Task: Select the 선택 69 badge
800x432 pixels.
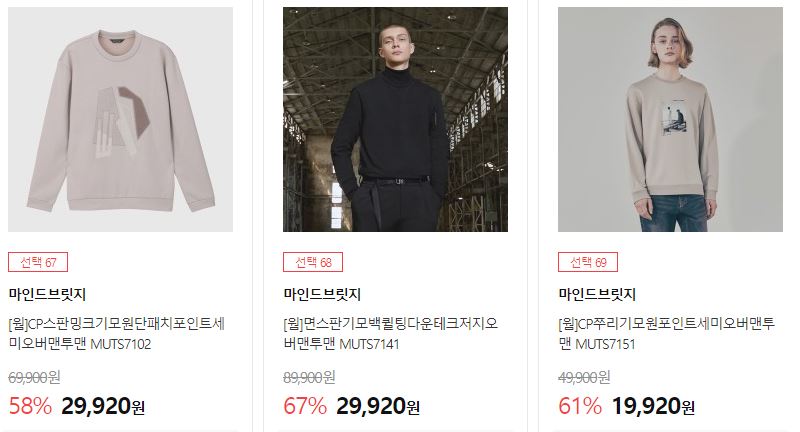Action: (588, 262)
